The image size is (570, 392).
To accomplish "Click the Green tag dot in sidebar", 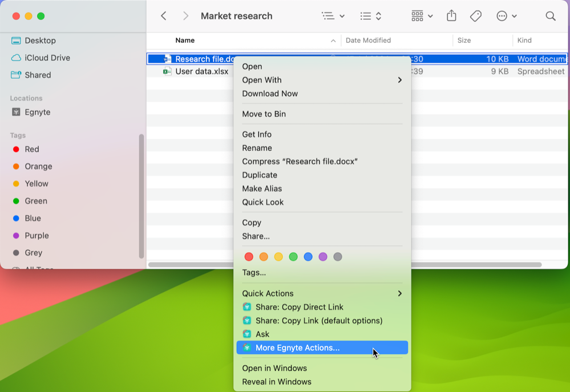I will coord(16,201).
